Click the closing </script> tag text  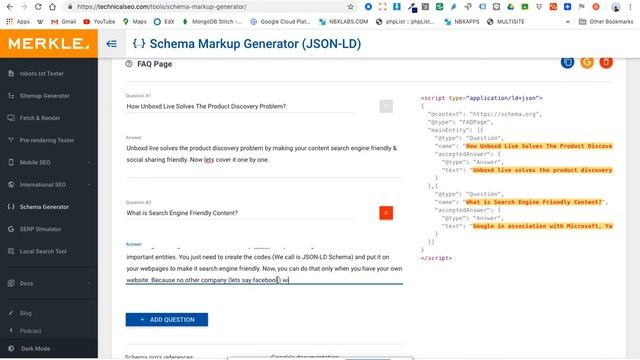point(436,258)
